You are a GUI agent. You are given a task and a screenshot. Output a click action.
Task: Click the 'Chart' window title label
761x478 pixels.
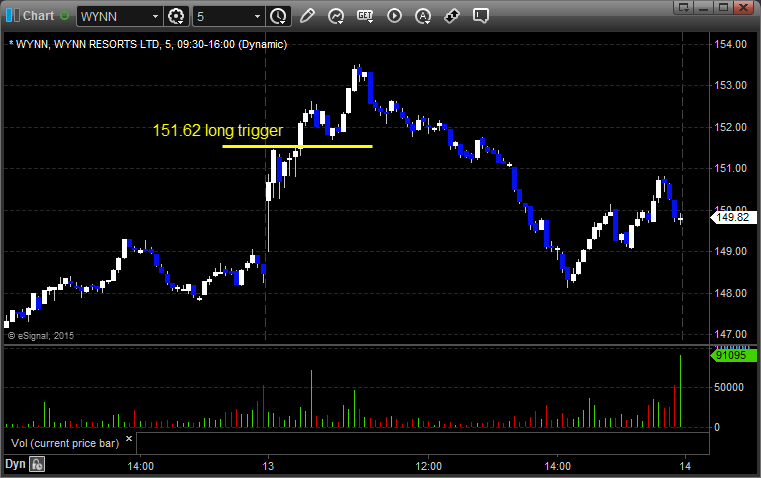(39, 16)
